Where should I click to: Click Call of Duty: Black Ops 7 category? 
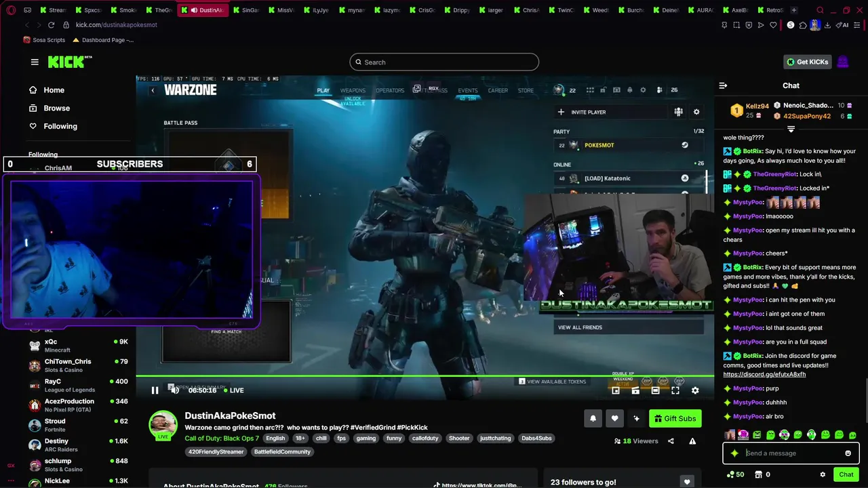coord(222,439)
